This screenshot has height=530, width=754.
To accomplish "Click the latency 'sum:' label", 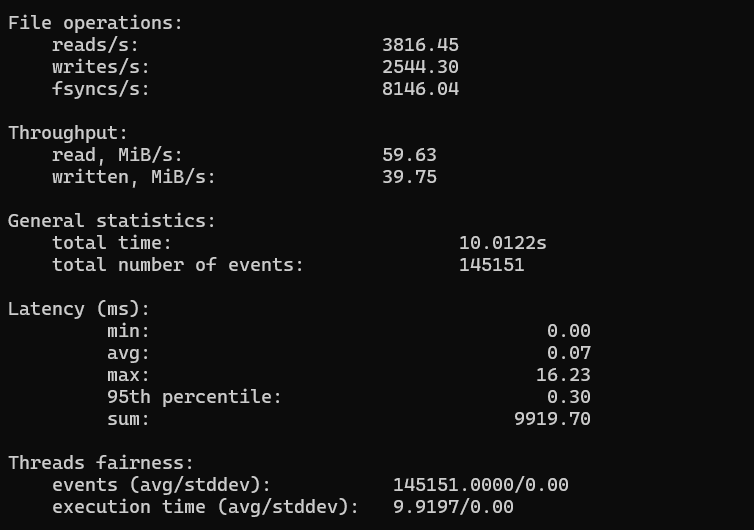I will click(x=128, y=419).
